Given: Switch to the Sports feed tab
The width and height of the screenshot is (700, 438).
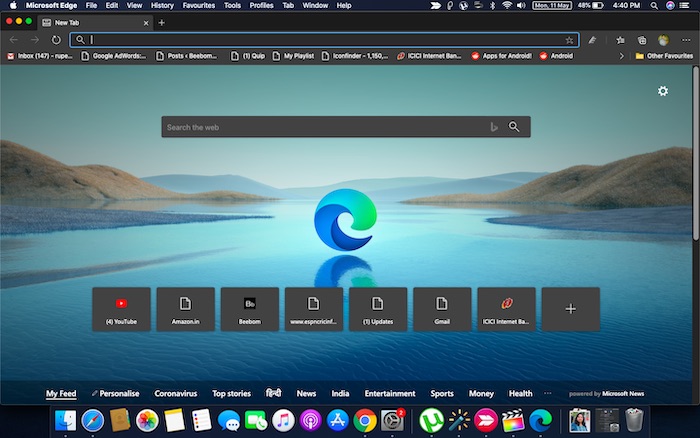Looking at the screenshot, I should pyautogui.click(x=442, y=393).
